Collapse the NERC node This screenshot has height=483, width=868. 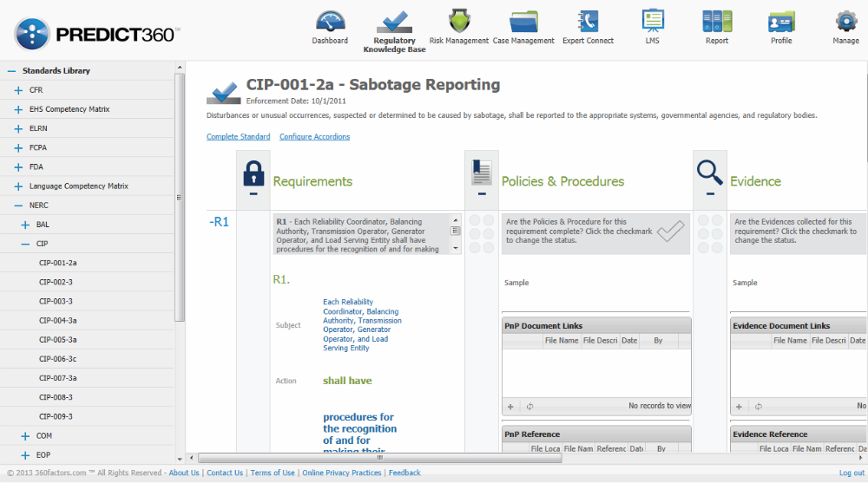coord(18,206)
